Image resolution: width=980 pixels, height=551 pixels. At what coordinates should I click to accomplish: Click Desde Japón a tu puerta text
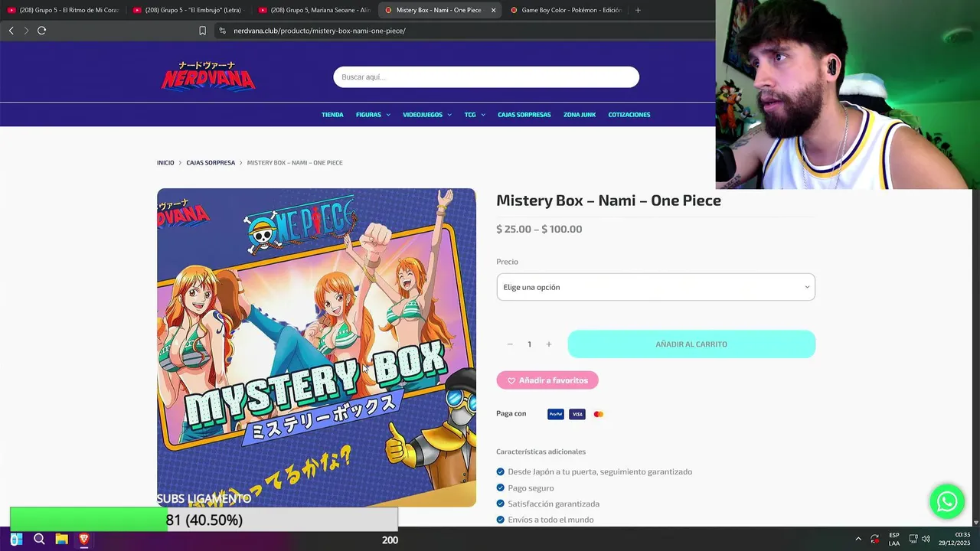click(x=599, y=471)
